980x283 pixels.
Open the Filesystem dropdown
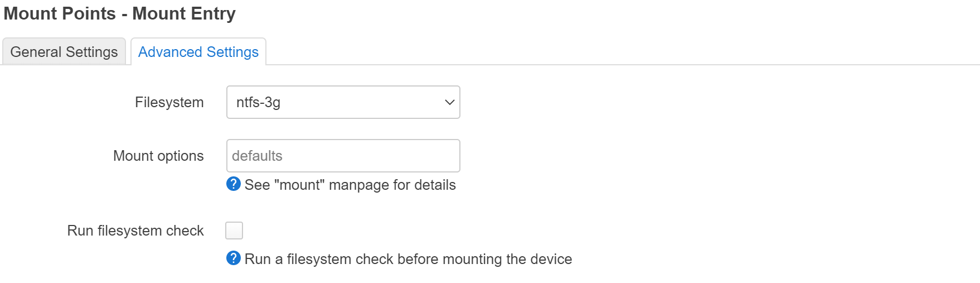click(x=343, y=102)
